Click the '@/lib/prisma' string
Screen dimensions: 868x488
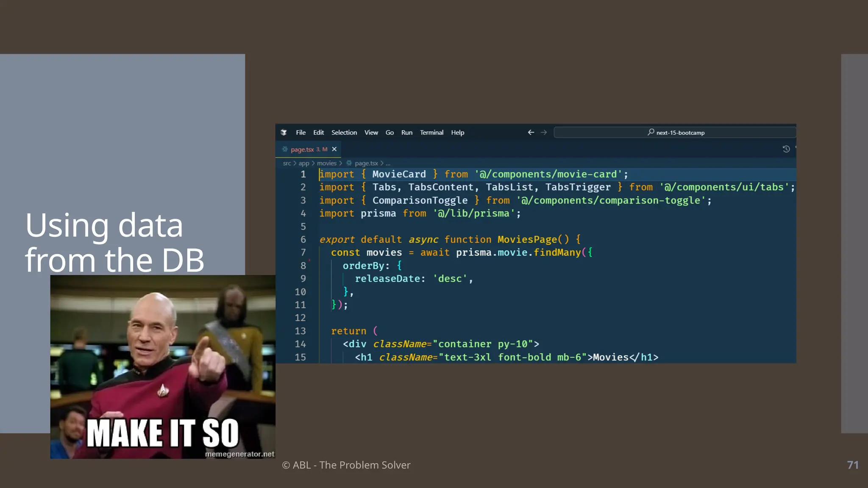point(474,213)
